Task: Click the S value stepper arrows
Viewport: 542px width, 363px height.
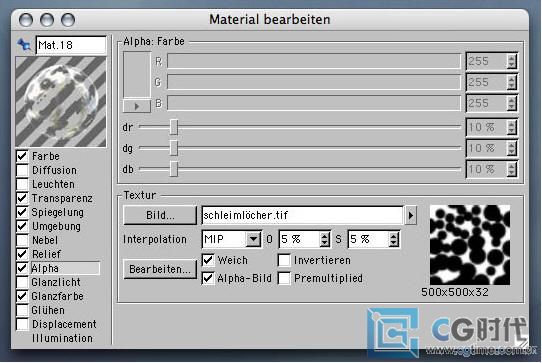Action: point(394,239)
